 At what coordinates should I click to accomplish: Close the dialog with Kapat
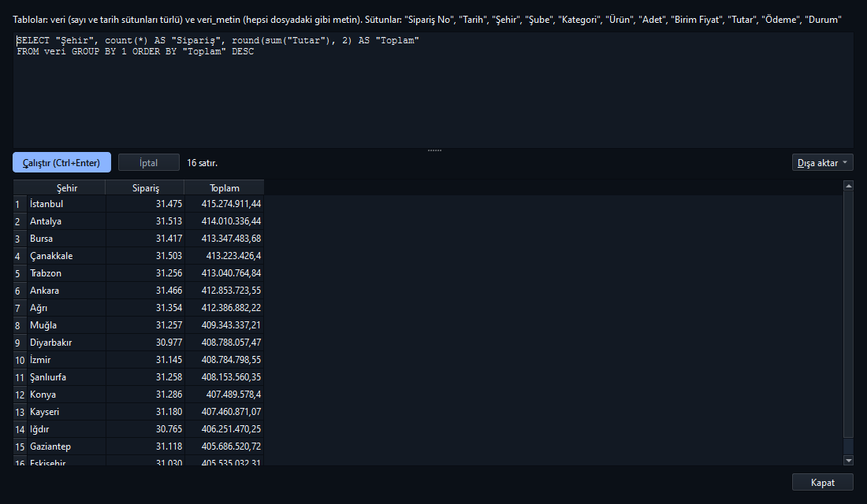(822, 483)
